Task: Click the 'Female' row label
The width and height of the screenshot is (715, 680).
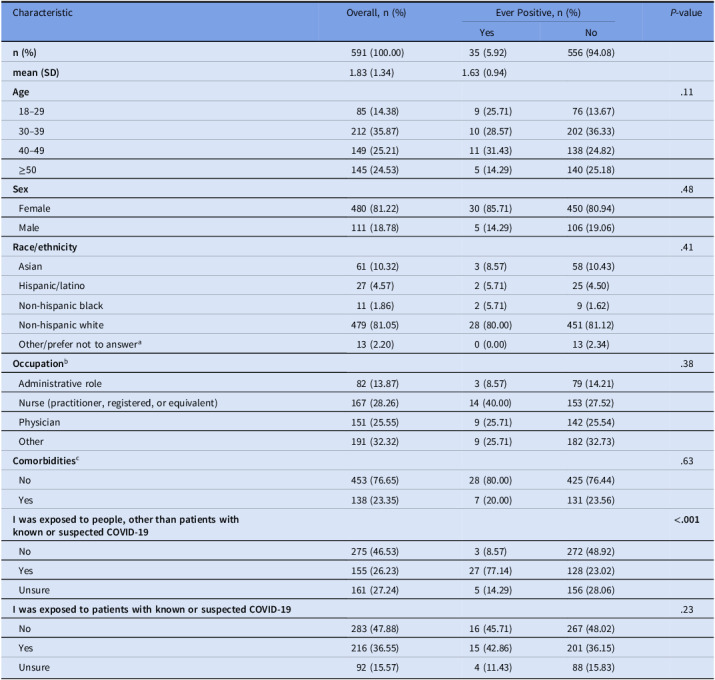Action: click(35, 208)
